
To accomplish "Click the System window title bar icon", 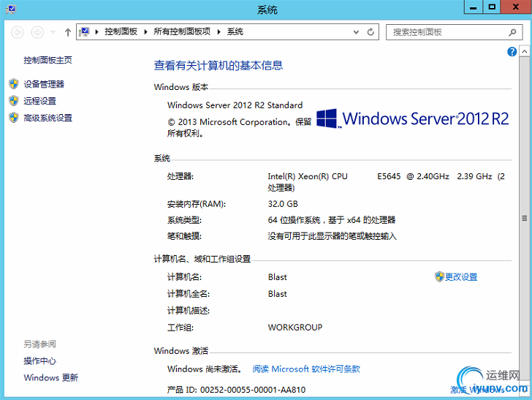I will (11, 10).
